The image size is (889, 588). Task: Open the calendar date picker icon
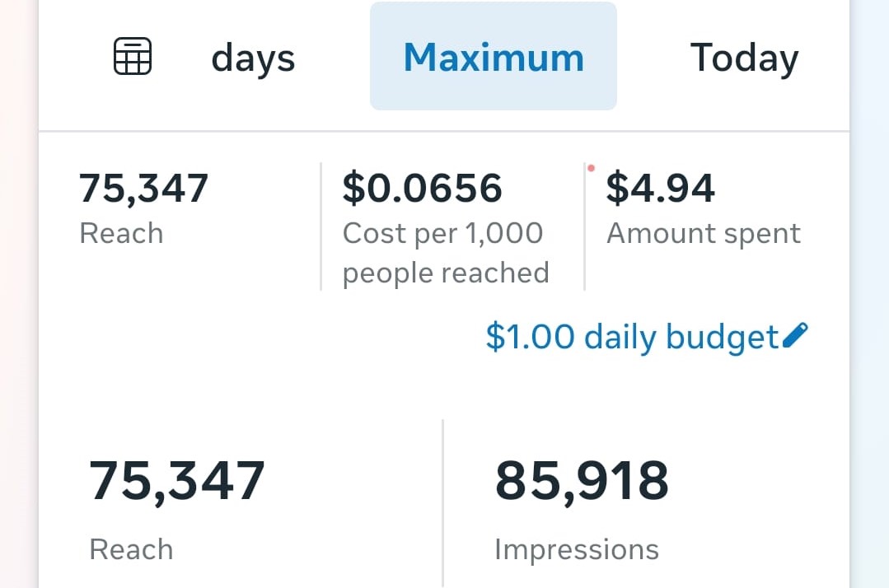point(132,57)
